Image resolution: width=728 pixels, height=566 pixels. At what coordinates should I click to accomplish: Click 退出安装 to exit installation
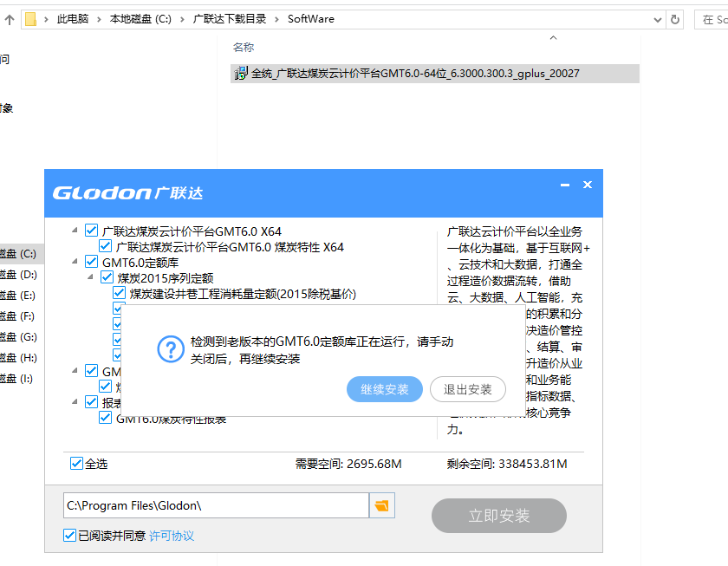tap(467, 389)
